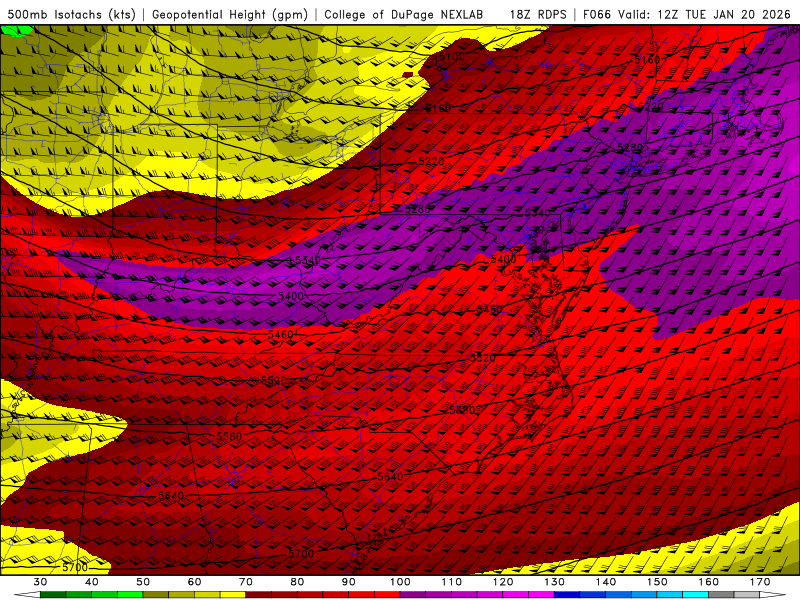Pick the bright yellow legend swatch below 70
Screen dimensions: 800x600
233,595
